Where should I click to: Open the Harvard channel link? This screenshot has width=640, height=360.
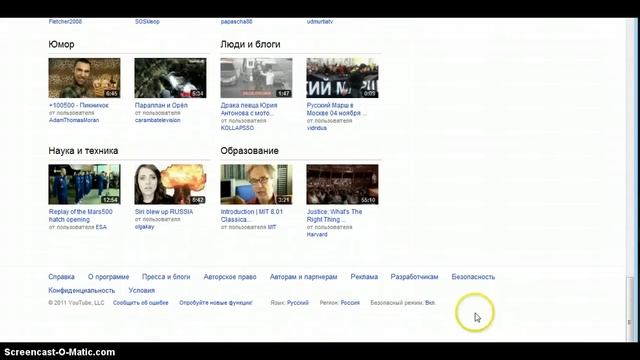317,234
